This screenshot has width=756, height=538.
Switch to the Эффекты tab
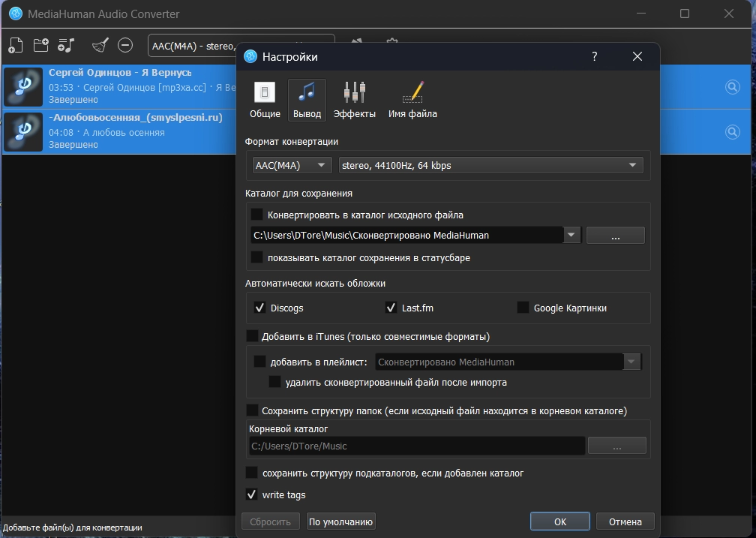coord(354,101)
